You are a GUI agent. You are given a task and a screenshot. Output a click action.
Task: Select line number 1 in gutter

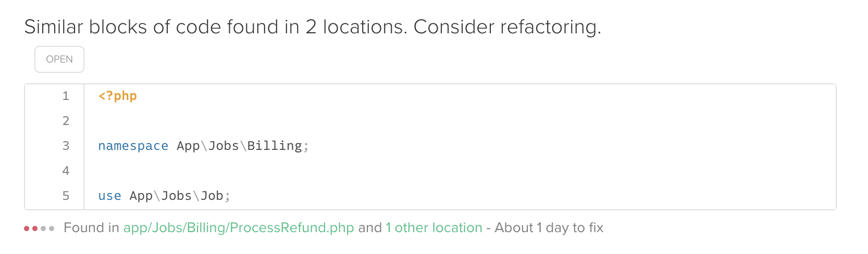[x=66, y=96]
